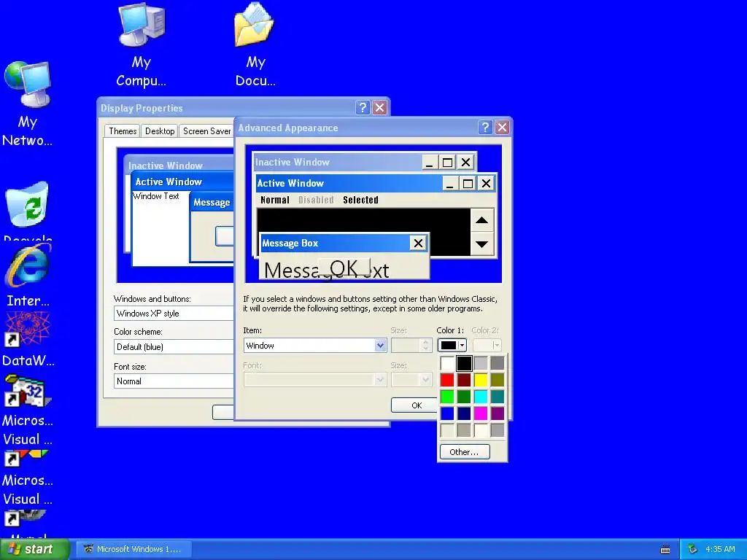Click the system tray network icon
The height and width of the screenshot is (560, 747).
click(x=693, y=549)
